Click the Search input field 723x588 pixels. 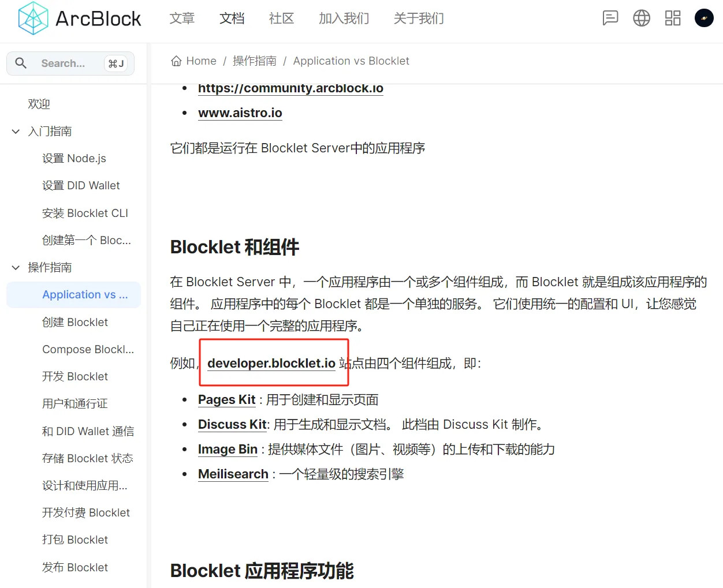click(x=70, y=63)
